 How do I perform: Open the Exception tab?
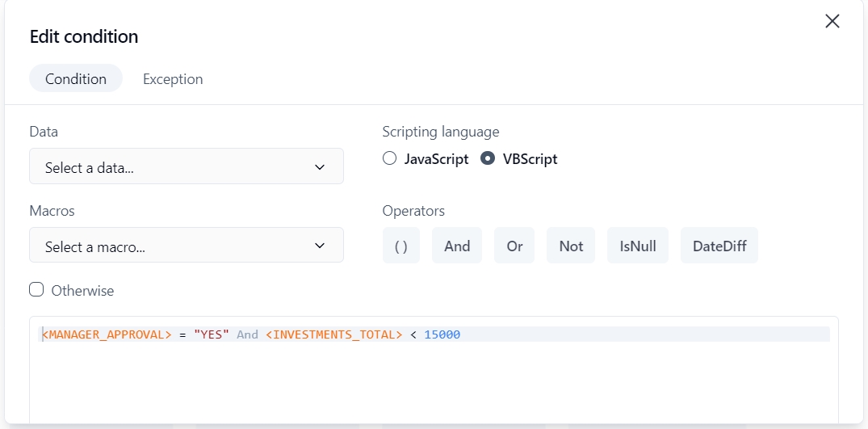tap(173, 79)
